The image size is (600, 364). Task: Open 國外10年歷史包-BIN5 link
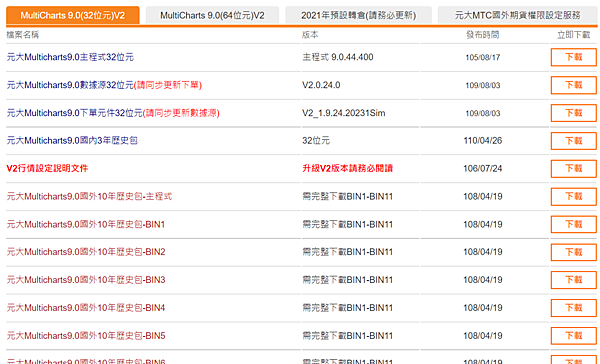click(x=86, y=336)
